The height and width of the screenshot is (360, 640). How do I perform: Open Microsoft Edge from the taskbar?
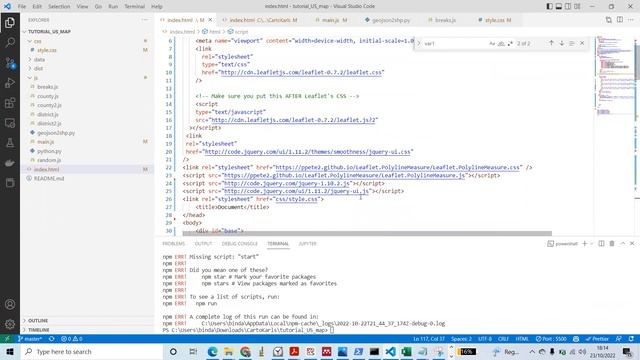(212, 351)
